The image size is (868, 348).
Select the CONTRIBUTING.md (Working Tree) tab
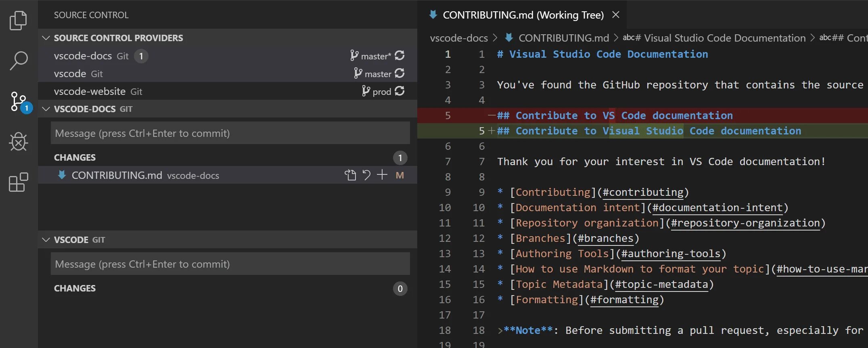point(523,15)
